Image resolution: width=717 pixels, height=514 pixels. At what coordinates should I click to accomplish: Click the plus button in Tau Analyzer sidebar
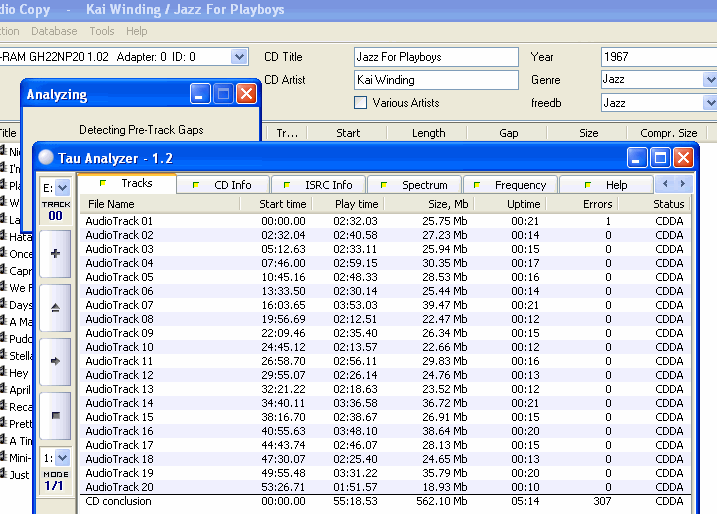(x=55, y=254)
